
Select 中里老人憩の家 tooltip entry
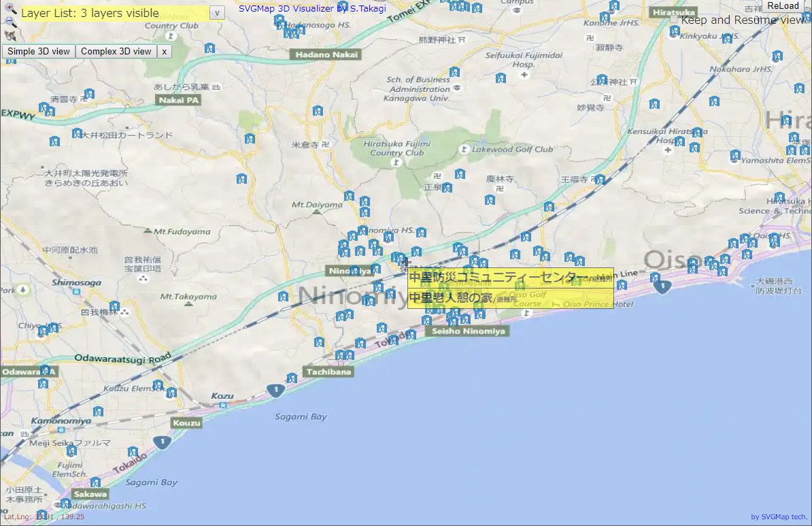[510, 298]
